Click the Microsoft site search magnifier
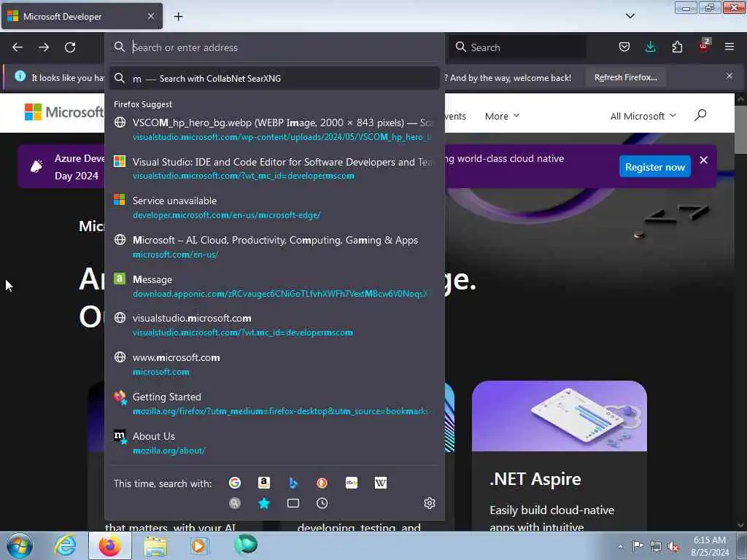Screen dimensions: 747x560 (x=700, y=115)
